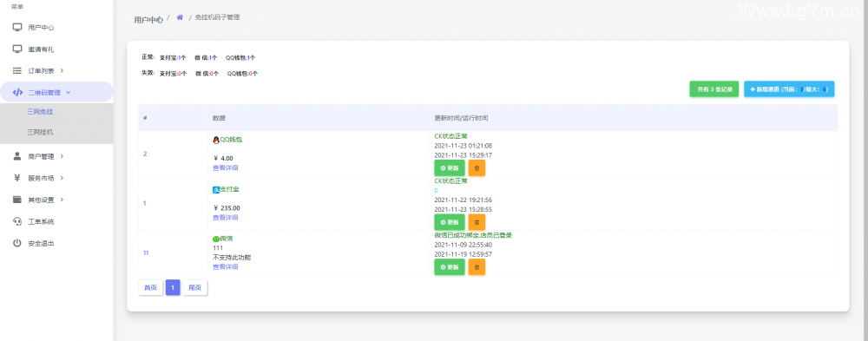Update the QQ钱包 record with 更新 button
Image resolution: width=868 pixels, height=341 pixels.
[450, 167]
